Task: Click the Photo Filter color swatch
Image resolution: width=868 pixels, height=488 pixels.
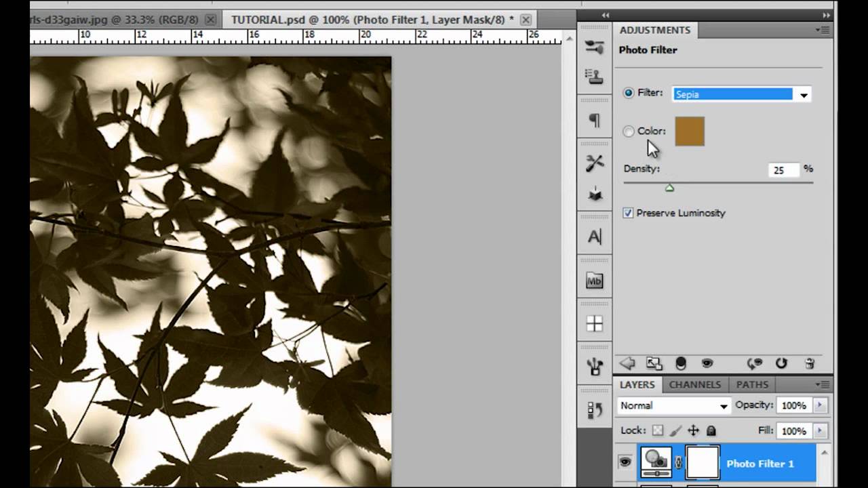Action: (690, 131)
